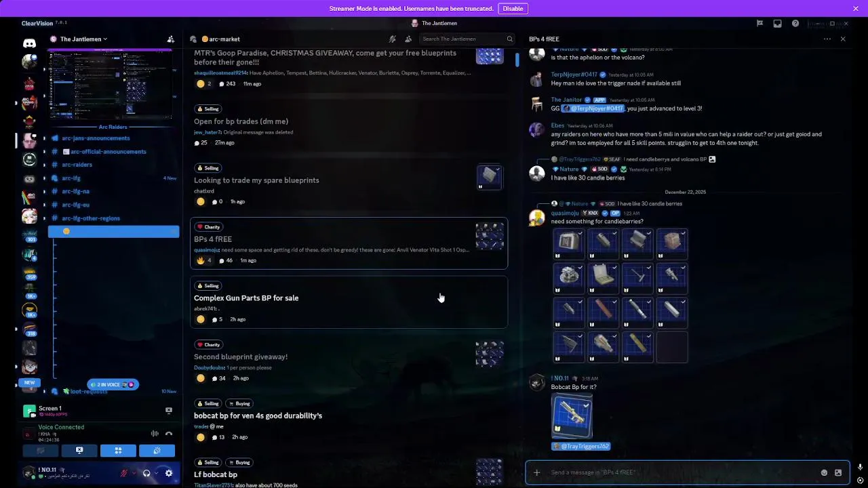
Task: Open BPs 4 fREE post thumbnail
Action: [490, 237]
